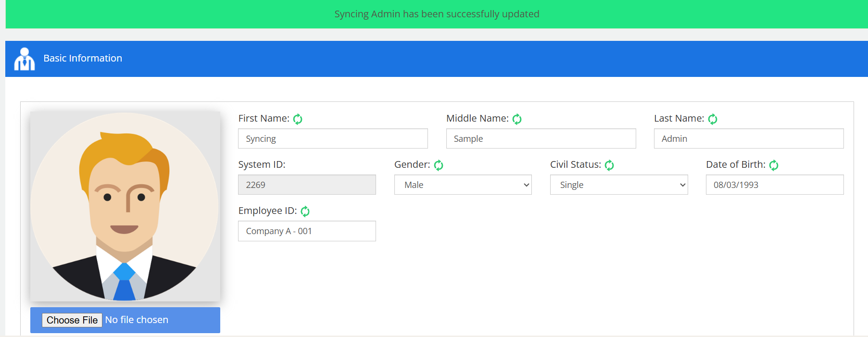Screen dimensions: 868x337
Task: Open the Gender dropdown showing Male
Action: point(463,185)
